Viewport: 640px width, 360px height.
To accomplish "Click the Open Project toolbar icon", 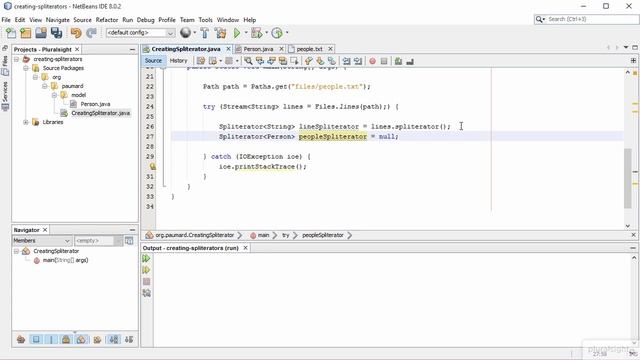I will pos(41,33).
